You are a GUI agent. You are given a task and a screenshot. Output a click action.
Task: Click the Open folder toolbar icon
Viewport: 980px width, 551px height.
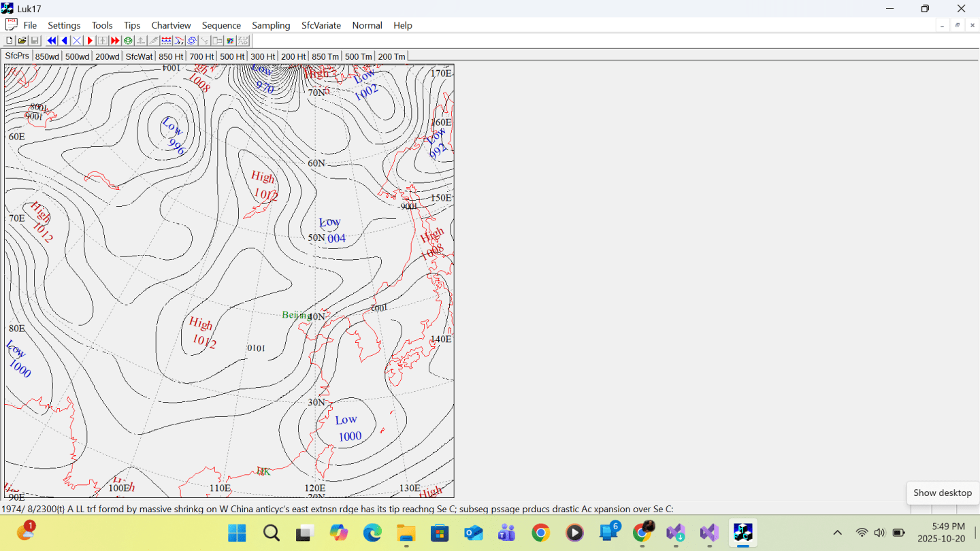(22, 41)
